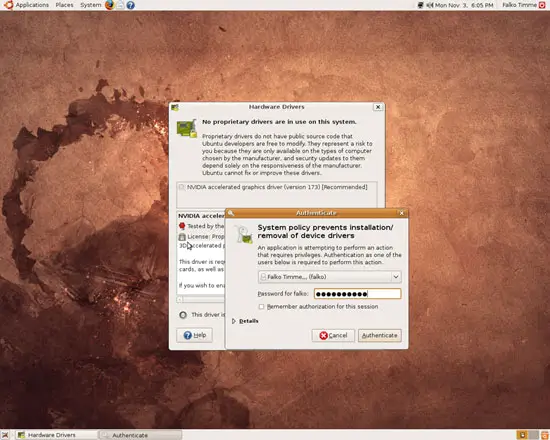Click the Help button in Hardware Drivers
This screenshot has height=440, width=550.
(195, 335)
